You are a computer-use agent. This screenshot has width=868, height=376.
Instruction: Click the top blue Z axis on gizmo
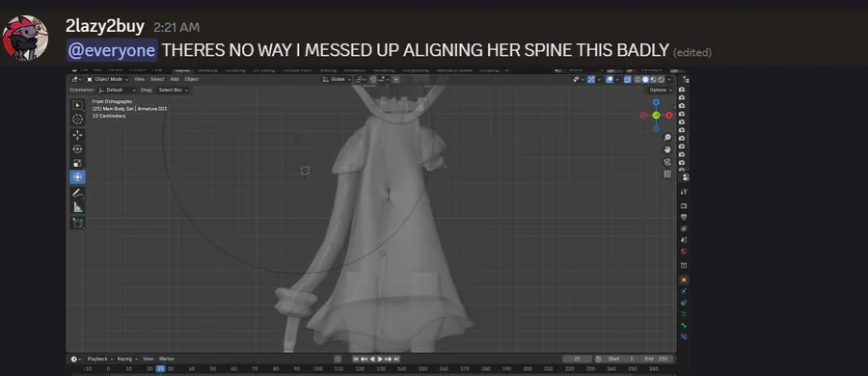click(x=656, y=102)
